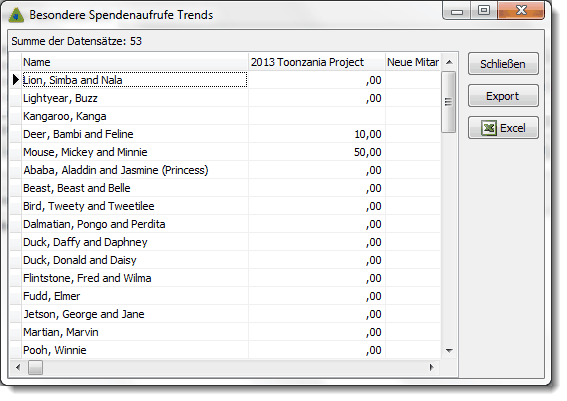567x401 pixels.
Task: Select the Kangaroo, Kanga row
Action: 225,116
